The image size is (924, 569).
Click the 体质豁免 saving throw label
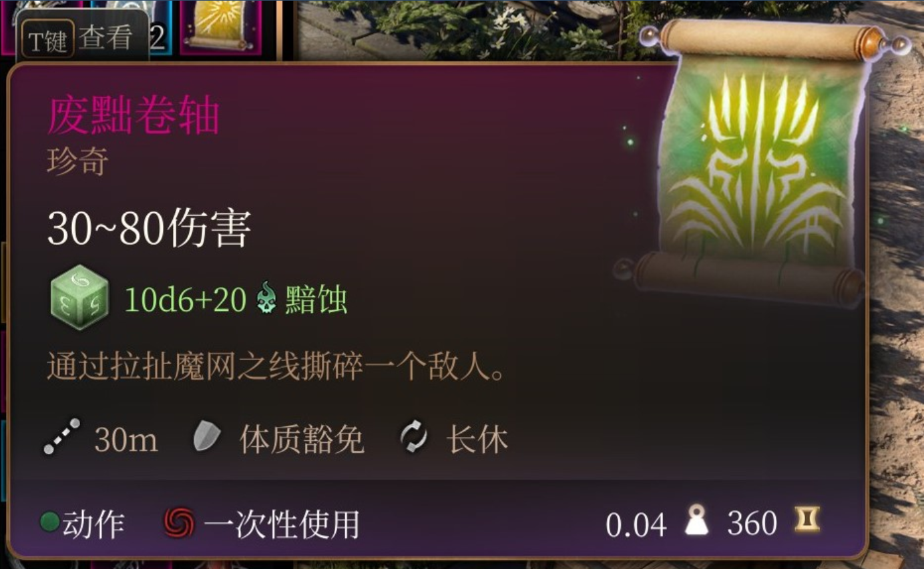coord(302,440)
